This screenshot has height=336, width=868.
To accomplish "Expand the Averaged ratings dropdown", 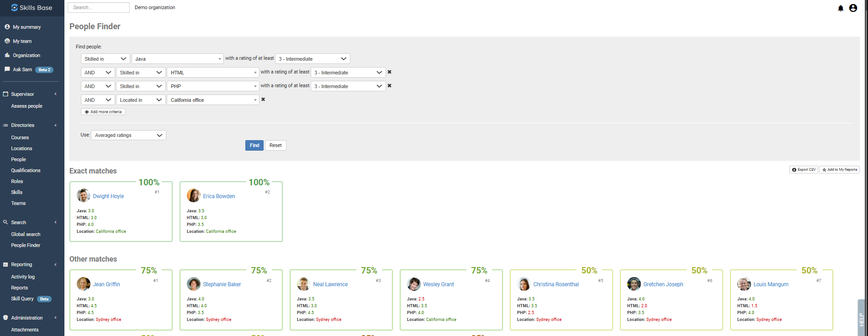I will [x=128, y=135].
